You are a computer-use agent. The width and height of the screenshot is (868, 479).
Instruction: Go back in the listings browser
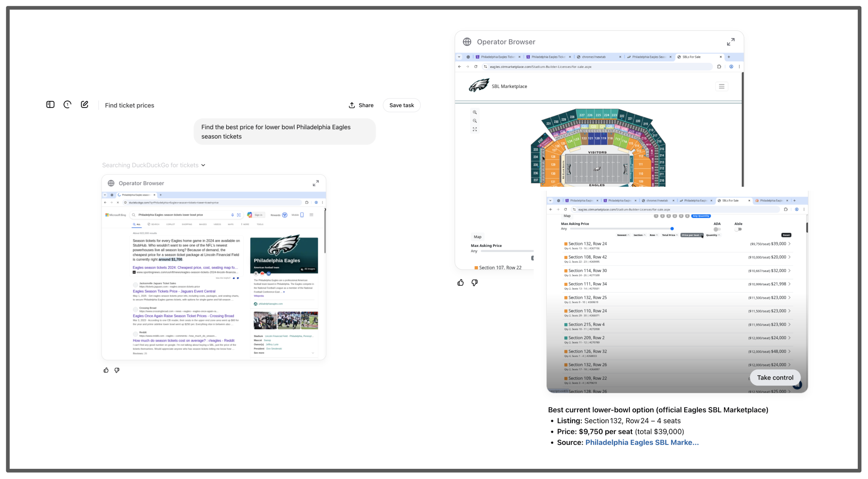pyautogui.click(x=551, y=210)
